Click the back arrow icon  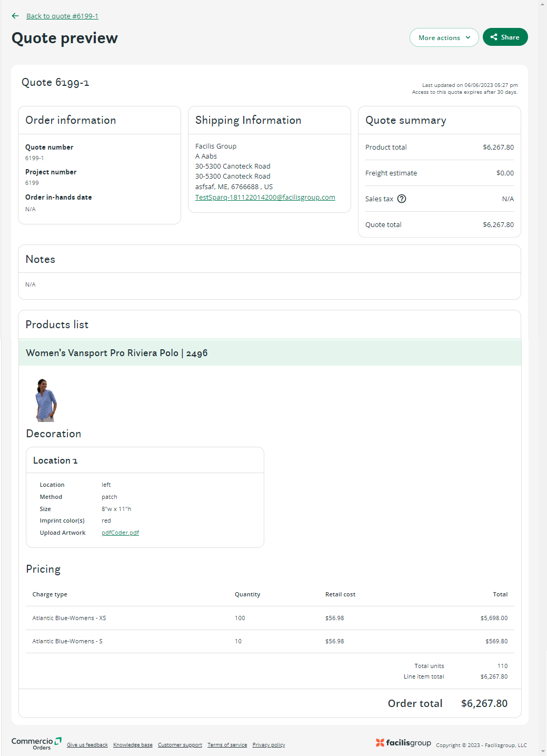(x=15, y=16)
